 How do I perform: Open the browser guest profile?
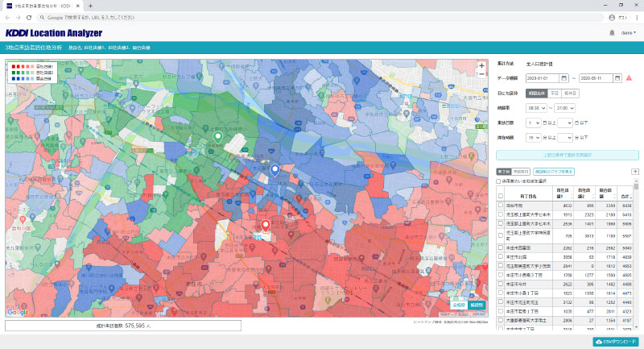618,18
